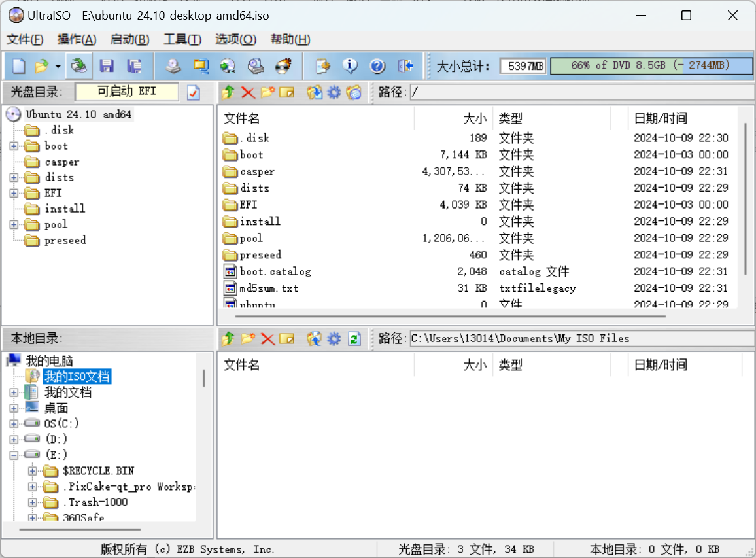Screen dimensions: 756x558
Task: Open the 帮助(H) menu
Action: tap(290, 39)
